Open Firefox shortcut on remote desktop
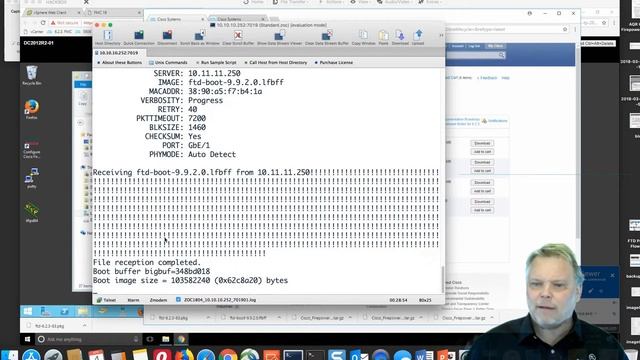The width and height of the screenshot is (640, 360). [x=32, y=109]
